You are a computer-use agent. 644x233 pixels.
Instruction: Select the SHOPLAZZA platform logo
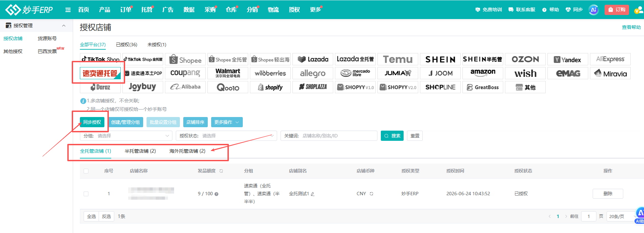313,87
